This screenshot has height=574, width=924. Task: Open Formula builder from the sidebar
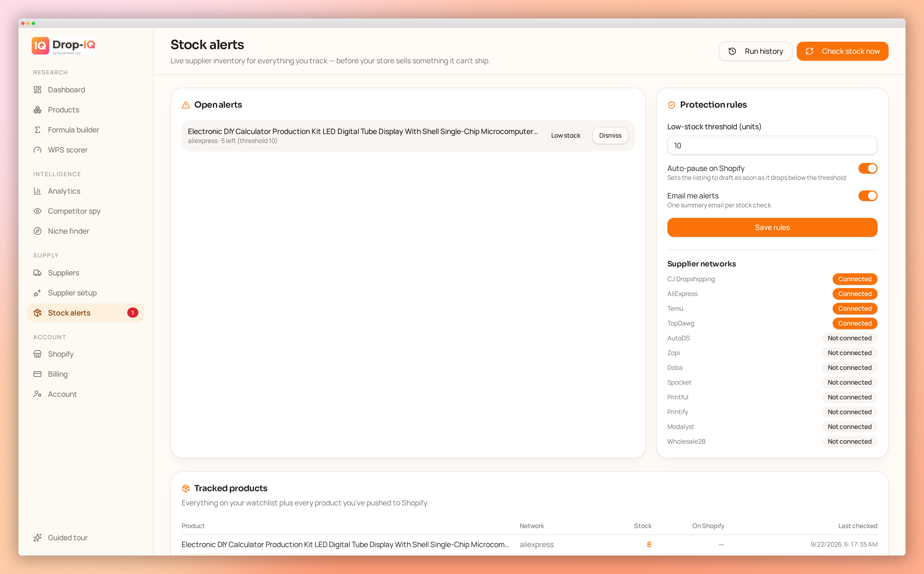tap(86, 130)
